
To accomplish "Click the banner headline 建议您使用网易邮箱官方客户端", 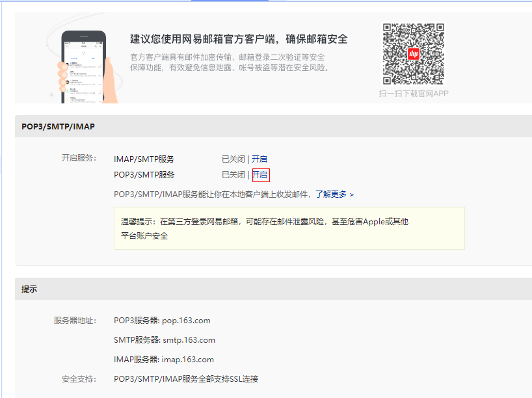I will (239, 39).
